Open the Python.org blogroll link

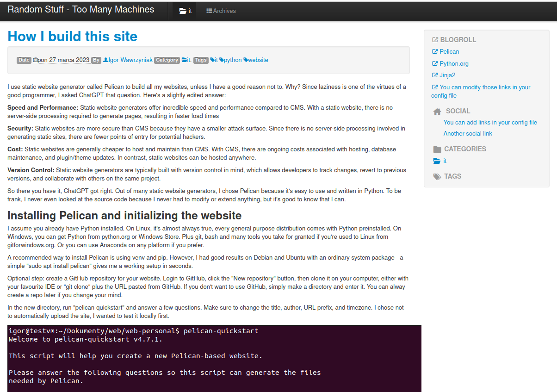[x=454, y=64]
